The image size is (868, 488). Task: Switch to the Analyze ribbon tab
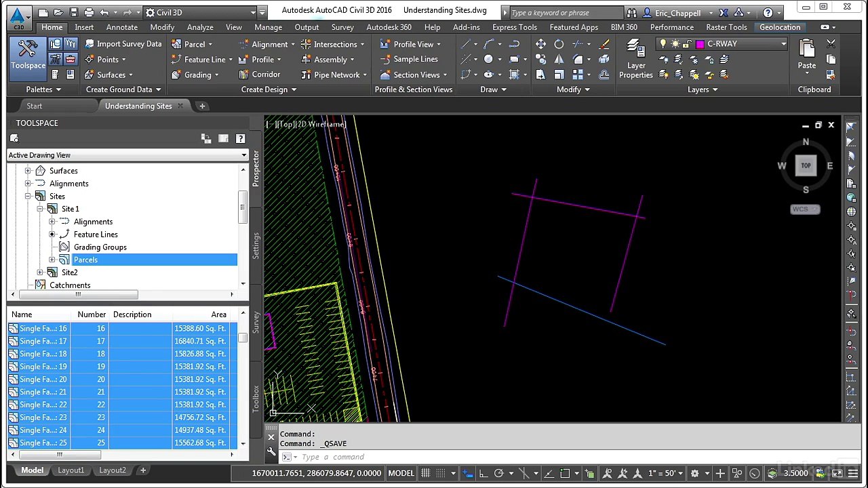[x=200, y=27]
